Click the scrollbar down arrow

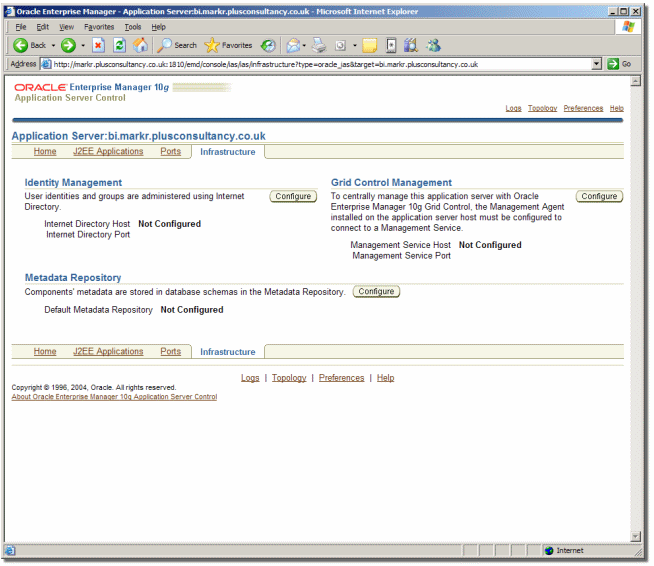click(636, 536)
